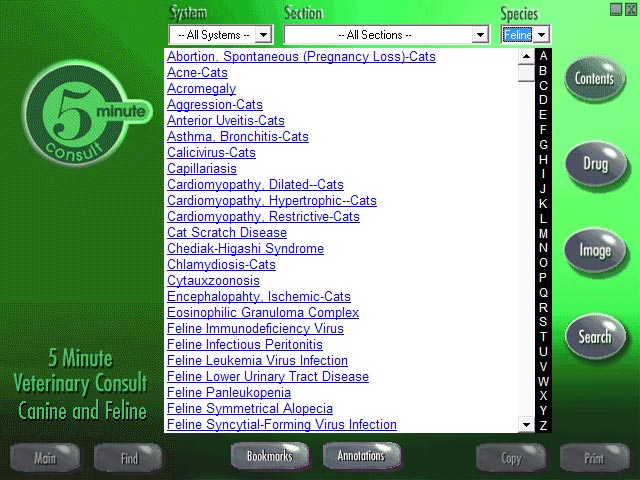Jump to letter R in index
The height and width of the screenshot is (480, 640).
click(x=543, y=307)
